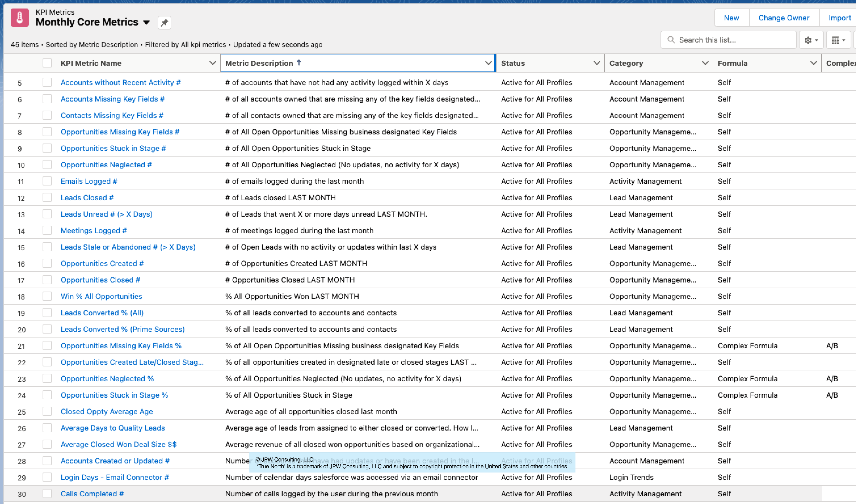Open Opportunities Created # record
Screen dimensions: 856x504
[x=102, y=263]
